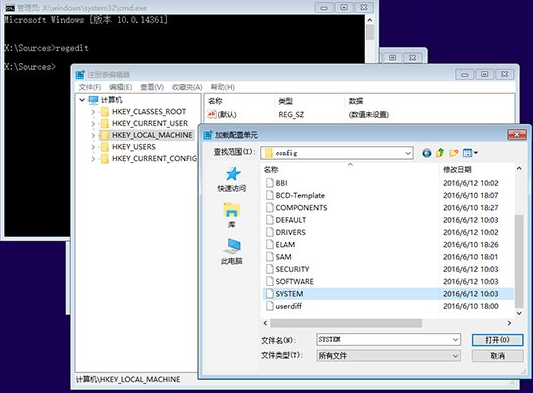
Task: Open the file type dropdown
Action: [x=388, y=356]
